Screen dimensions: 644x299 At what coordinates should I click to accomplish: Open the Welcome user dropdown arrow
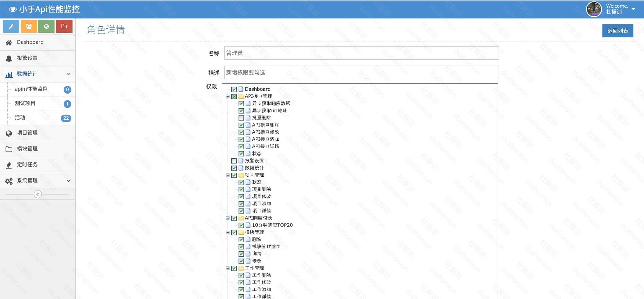pyautogui.click(x=633, y=9)
